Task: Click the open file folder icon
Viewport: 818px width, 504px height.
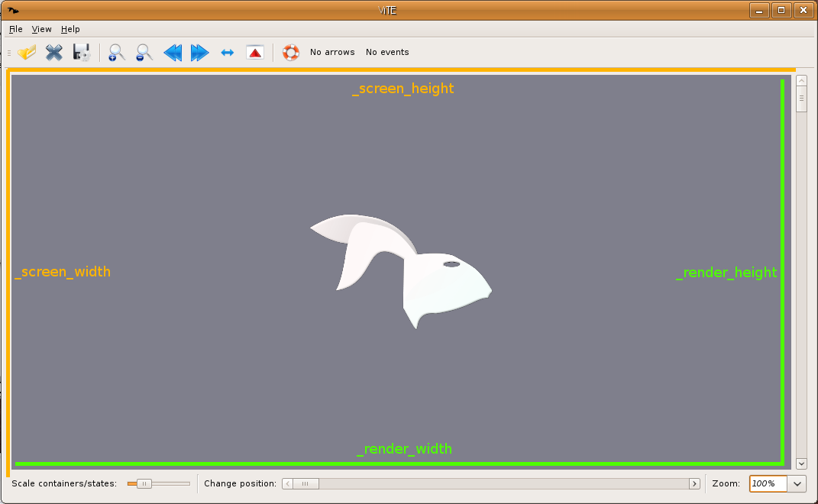Action: pos(27,53)
